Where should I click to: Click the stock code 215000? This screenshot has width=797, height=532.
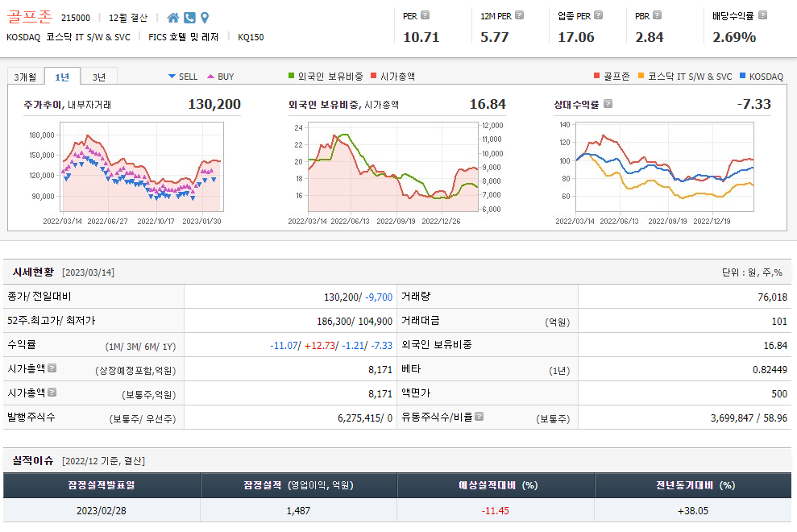75,18
